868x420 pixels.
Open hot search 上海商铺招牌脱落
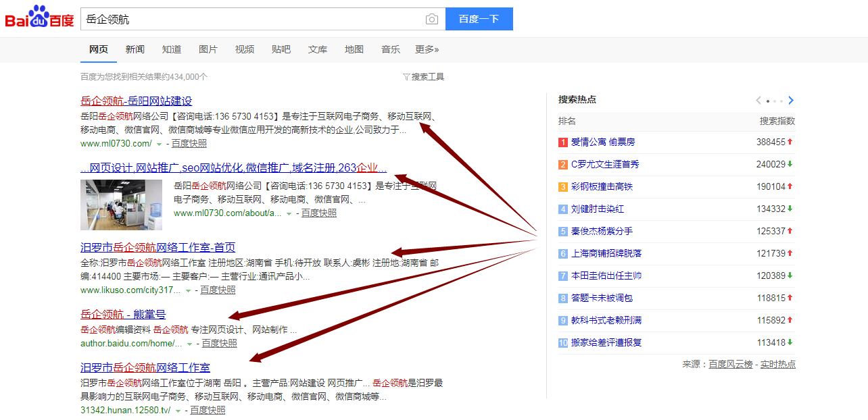[x=606, y=254]
